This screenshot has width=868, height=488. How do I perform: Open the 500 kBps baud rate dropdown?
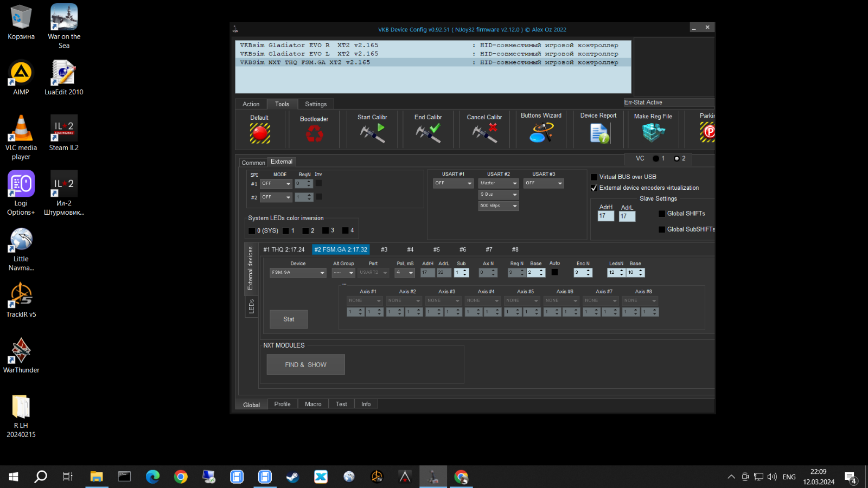tap(499, 206)
